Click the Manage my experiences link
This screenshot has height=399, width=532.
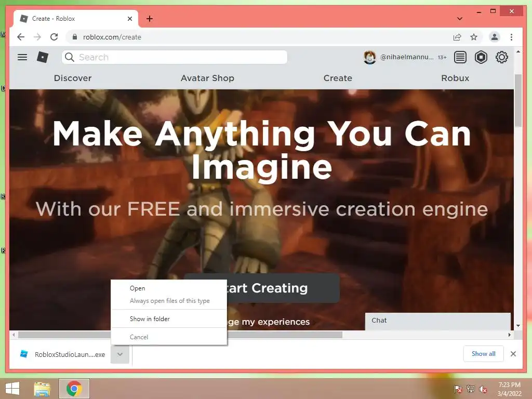pos(269,322)
